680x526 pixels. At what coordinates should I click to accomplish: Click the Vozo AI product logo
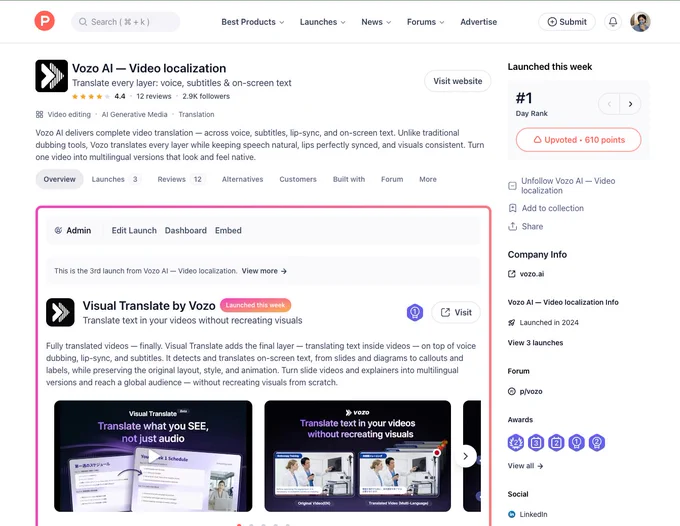(52, 76)
